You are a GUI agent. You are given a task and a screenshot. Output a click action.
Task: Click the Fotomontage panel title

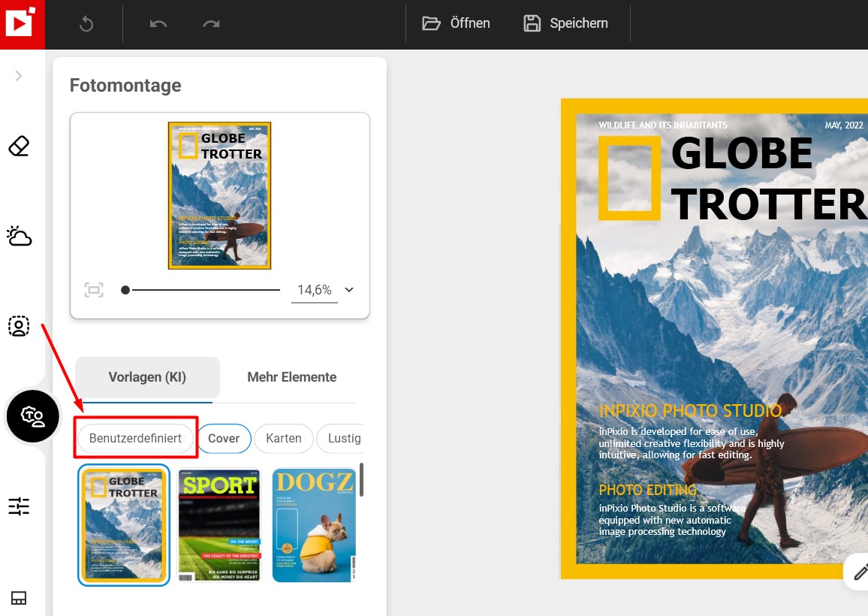125,86
